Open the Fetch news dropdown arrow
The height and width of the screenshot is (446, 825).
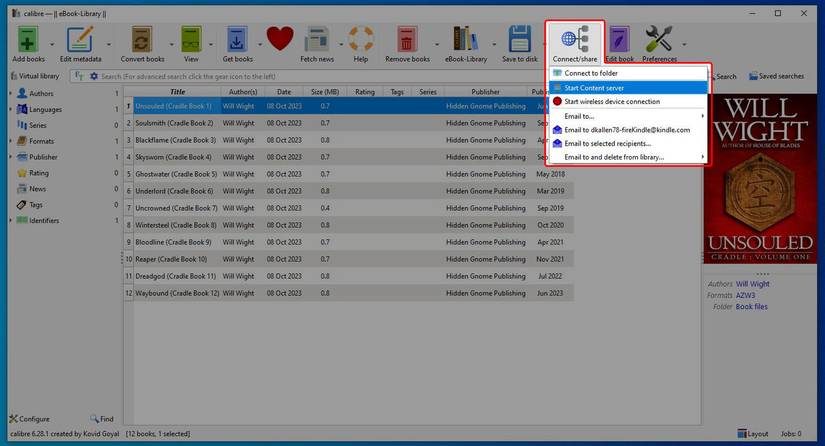click(x=341, y=44)
